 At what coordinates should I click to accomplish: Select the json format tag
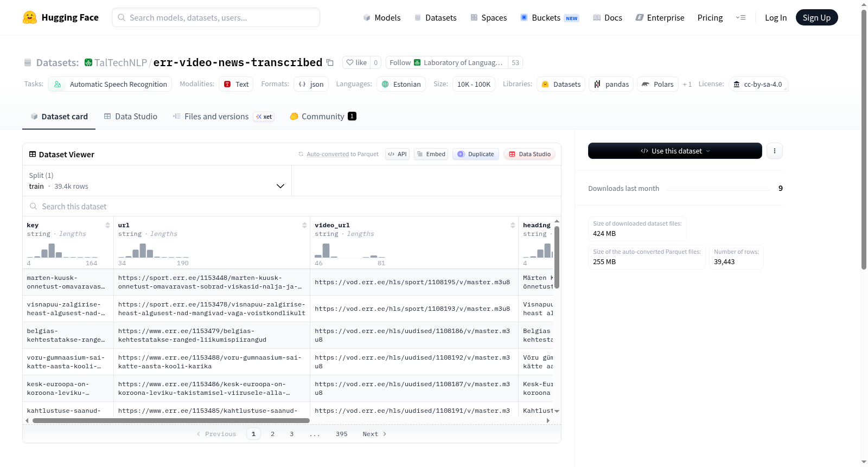(x=311, y=84)
